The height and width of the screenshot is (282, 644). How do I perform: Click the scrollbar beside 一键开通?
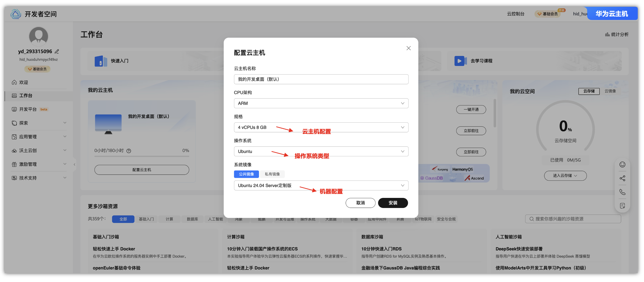495,113
